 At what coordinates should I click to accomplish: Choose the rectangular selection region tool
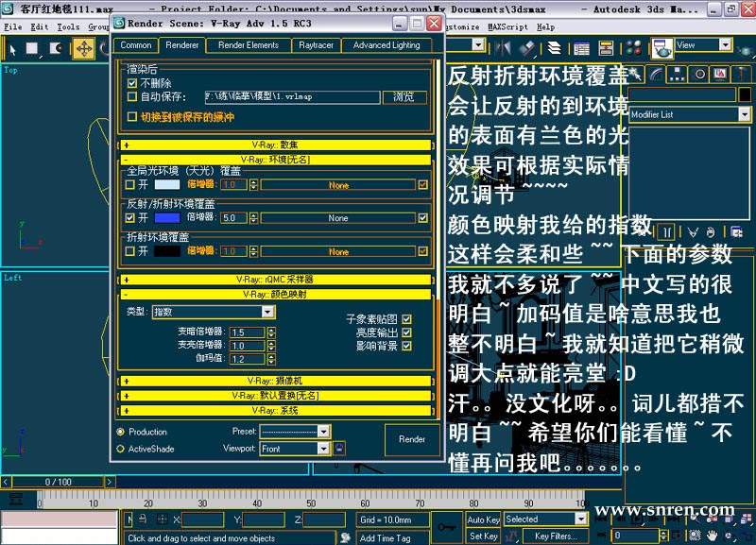click(x=32, y=49)
